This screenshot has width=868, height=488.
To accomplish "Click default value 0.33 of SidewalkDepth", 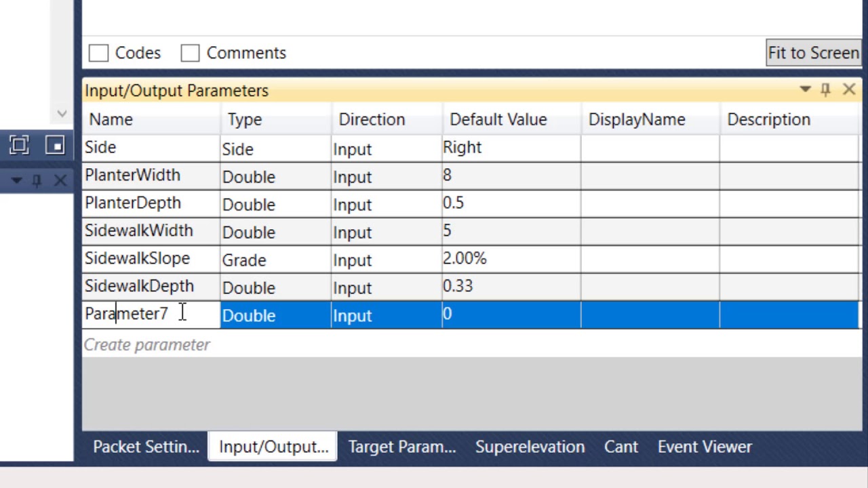I will tap(512, 287).
